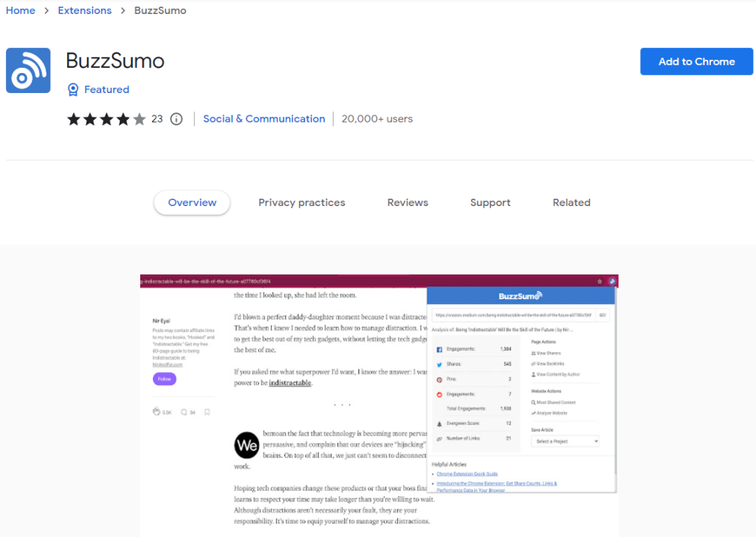Click the Featured label text
The height and width of the screenshot is (537, 756).
pyautogui.click(x=106, y=89)
